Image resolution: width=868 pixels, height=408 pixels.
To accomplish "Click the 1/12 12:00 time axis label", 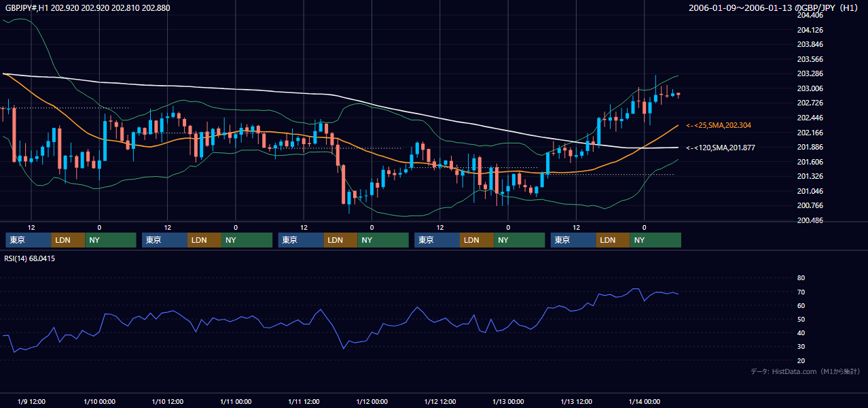I will click(440, 401).
